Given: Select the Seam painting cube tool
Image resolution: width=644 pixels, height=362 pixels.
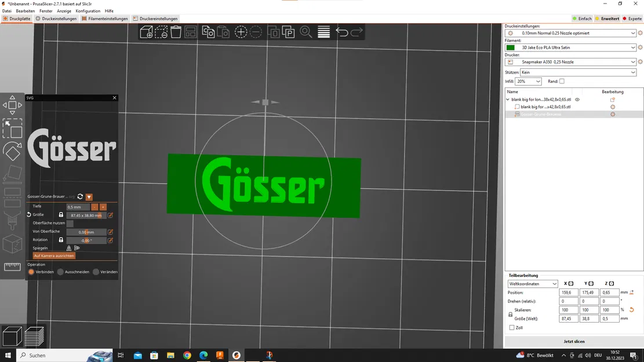Looking at the screenshot, I should 12,244.
